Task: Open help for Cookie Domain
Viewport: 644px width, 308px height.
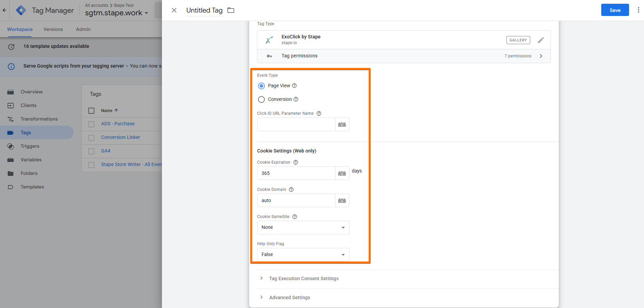Action: click(x=291, y=189)
